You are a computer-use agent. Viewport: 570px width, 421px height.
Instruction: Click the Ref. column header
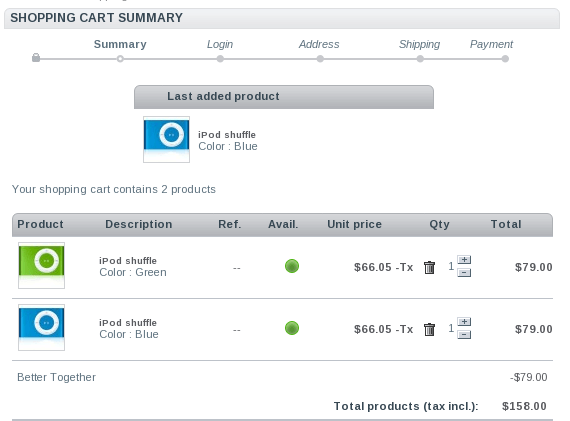[230, 224]
